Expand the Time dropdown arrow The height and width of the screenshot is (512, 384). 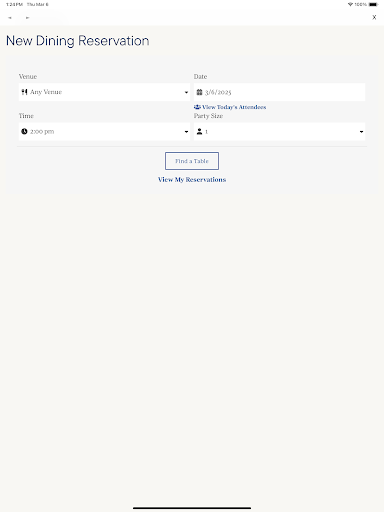(x=186, y=132)
